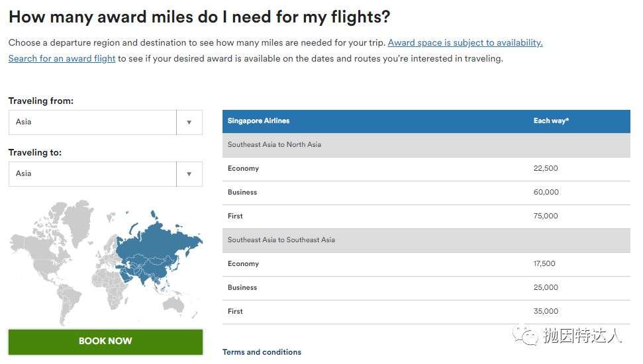Click the Business 25,000 miles row

click(426, 288)
